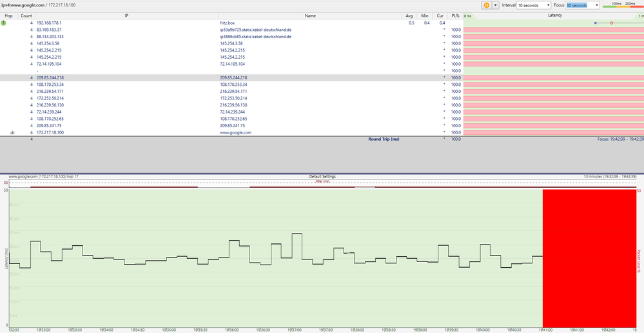This screenshot has width=644, height=333.
Task: Click the blue X minimum-latency marker
Action: pyautogui.click(x=595, y=23)
